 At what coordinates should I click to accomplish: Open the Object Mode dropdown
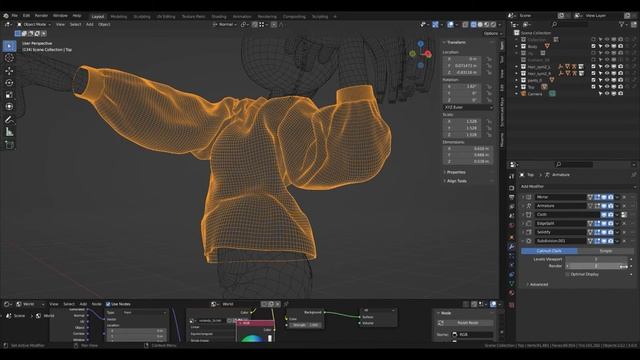point(34,24)
